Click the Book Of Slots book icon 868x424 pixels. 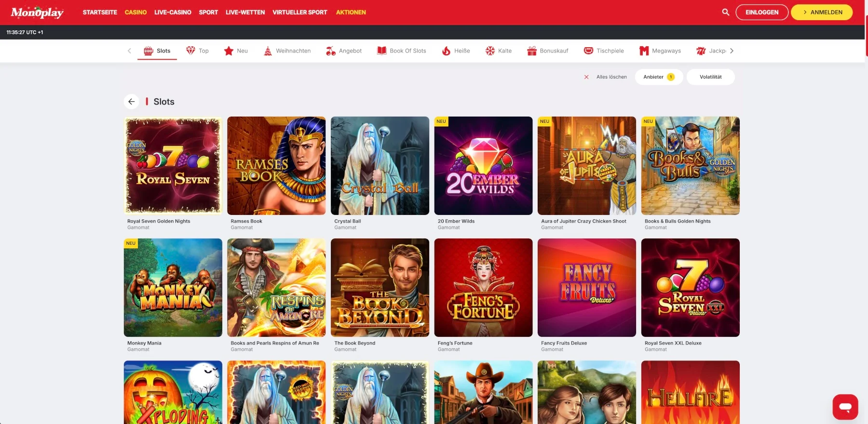(381, 51)
